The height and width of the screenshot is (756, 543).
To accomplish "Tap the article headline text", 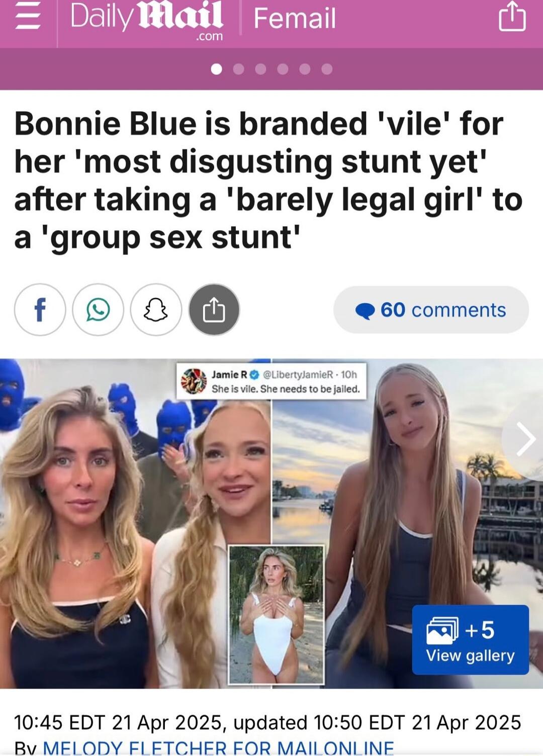I will point(268,180).
